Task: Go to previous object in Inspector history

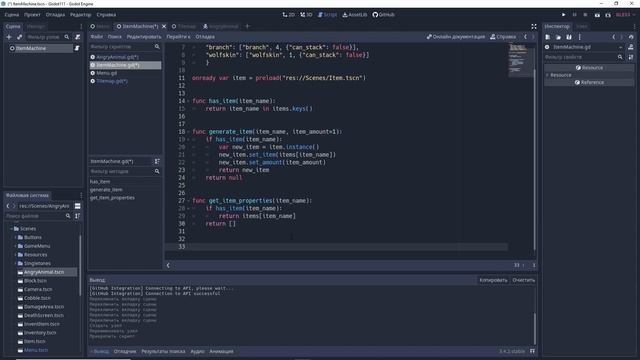Action: [x=613, y=37]
